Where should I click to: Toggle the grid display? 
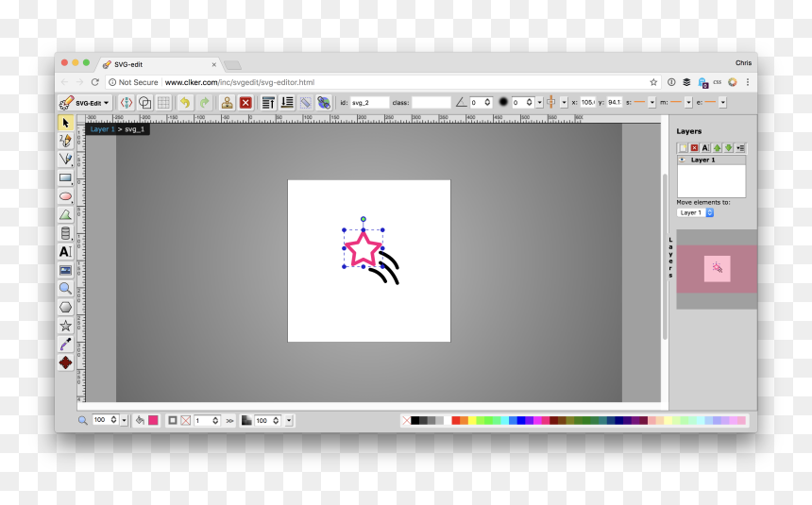[x=163, y=103]
